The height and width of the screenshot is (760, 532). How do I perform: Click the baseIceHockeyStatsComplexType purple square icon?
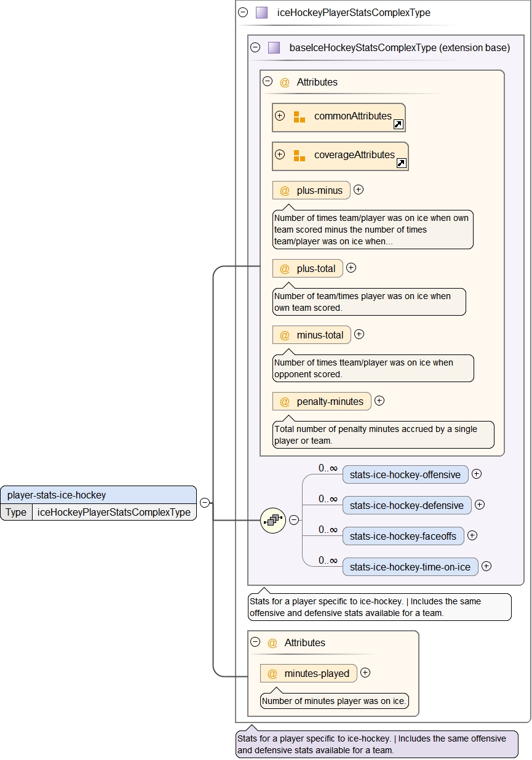pos(274,48)
